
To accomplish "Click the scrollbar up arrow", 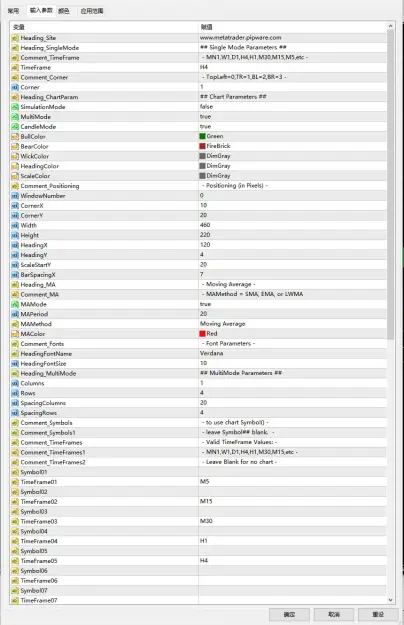I will (390, 26).
